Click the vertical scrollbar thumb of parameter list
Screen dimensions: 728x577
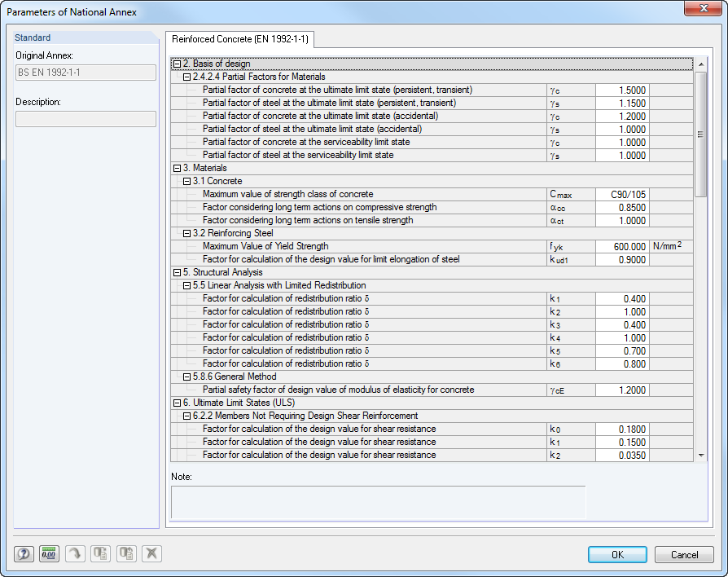coord(701,134)
